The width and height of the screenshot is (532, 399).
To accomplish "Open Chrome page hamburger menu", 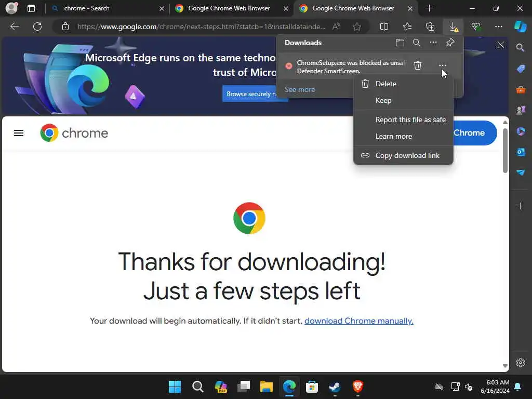I will coord(19,133).
